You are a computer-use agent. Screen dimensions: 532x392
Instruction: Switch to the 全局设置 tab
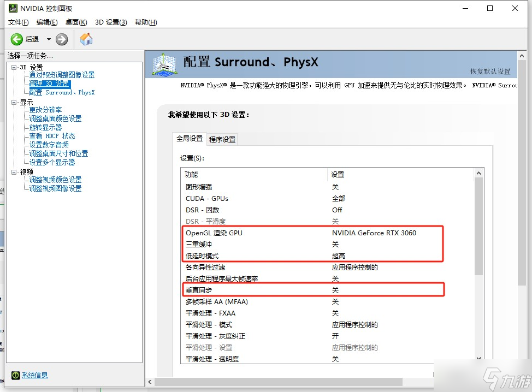coord(190,139)
